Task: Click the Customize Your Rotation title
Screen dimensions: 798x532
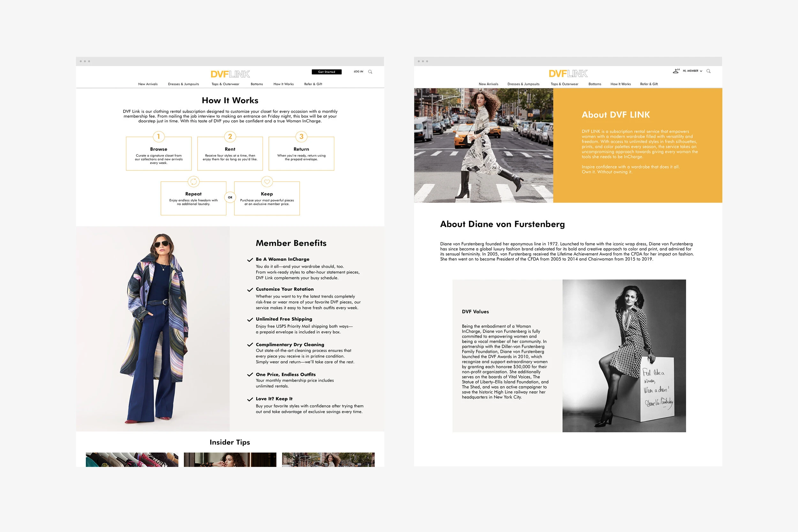Action: pyautogui.click(x=285, y=289)
